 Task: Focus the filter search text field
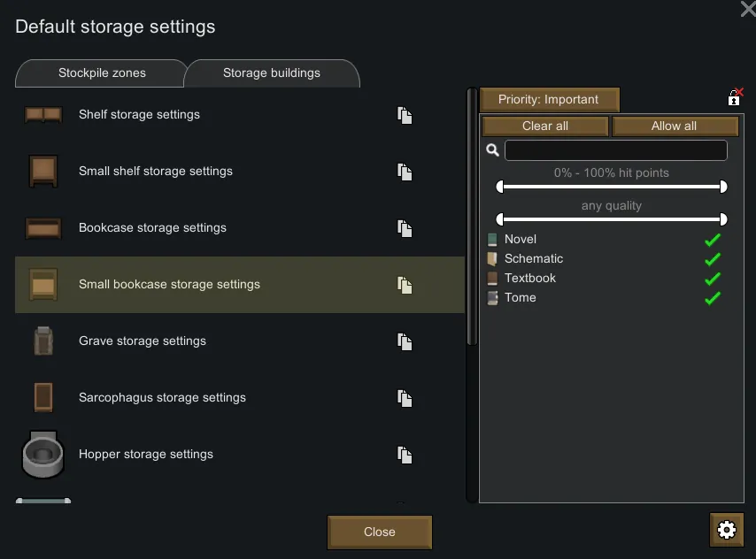(615, 150)
